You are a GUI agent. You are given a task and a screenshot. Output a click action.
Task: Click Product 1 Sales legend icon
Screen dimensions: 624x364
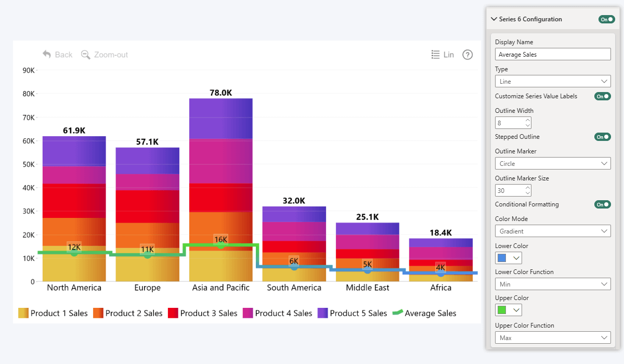[x=23, y=313]
